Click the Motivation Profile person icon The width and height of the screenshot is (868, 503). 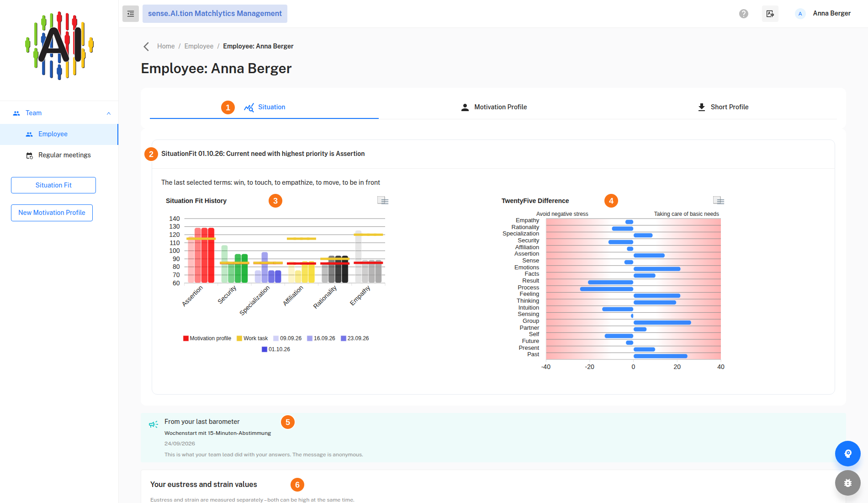(465, 107)
